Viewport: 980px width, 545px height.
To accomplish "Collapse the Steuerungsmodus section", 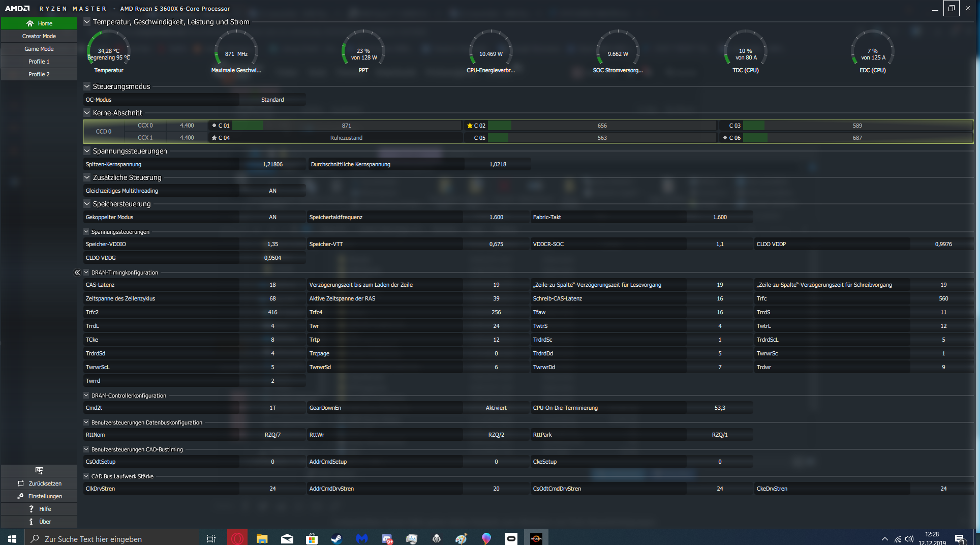I will coord(87,86).
